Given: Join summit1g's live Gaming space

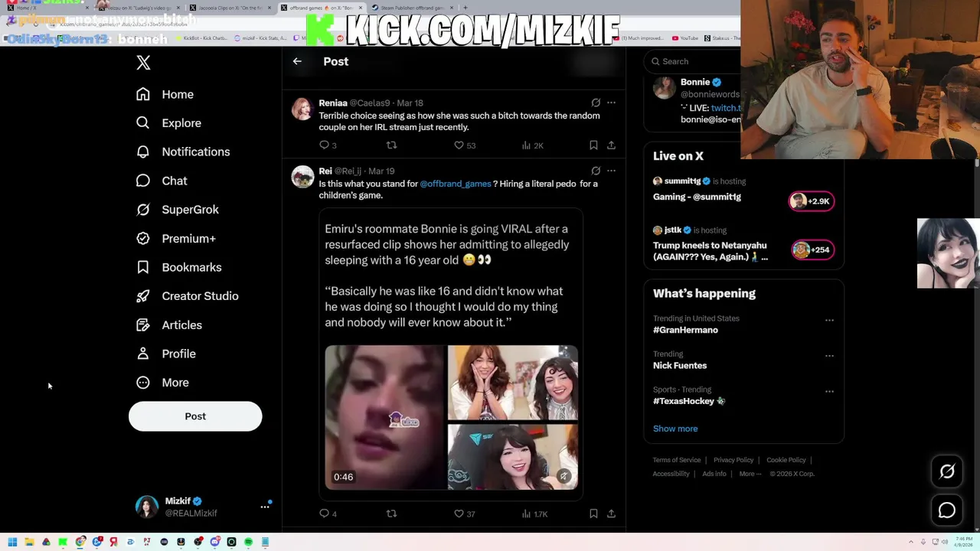Looking at the screenshot, I should [x=697, y=197].
